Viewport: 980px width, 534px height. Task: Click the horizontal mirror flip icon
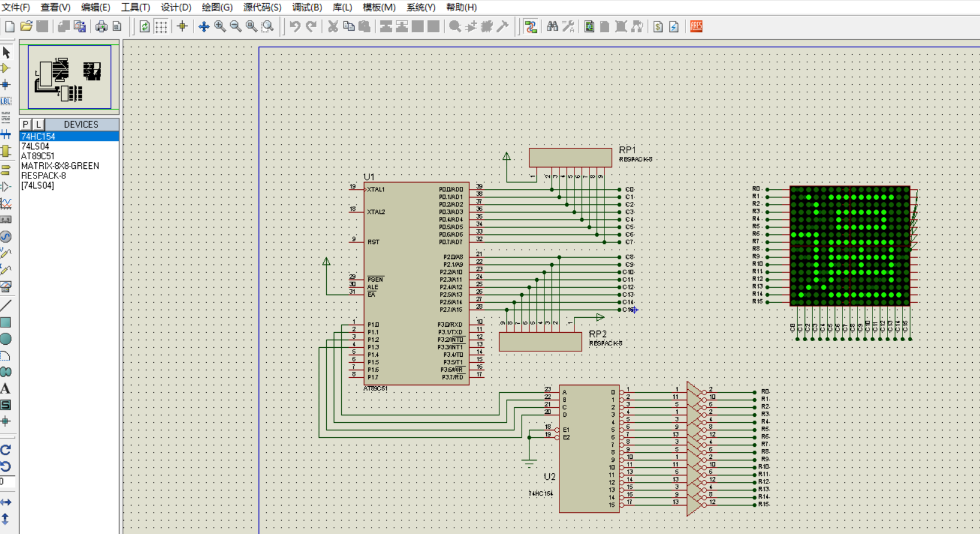pos(6,502)
